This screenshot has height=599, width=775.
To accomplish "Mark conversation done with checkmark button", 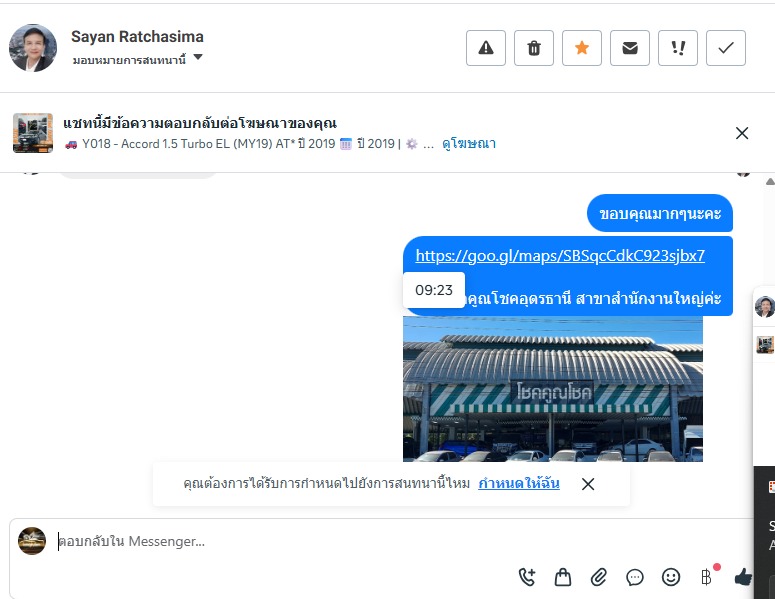I will pos(726,48).
